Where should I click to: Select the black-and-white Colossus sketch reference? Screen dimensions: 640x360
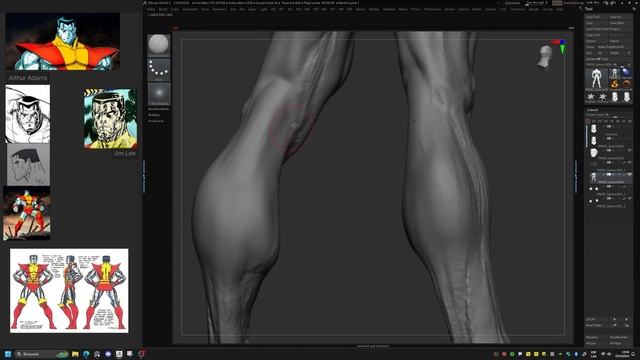pos(28,114)
